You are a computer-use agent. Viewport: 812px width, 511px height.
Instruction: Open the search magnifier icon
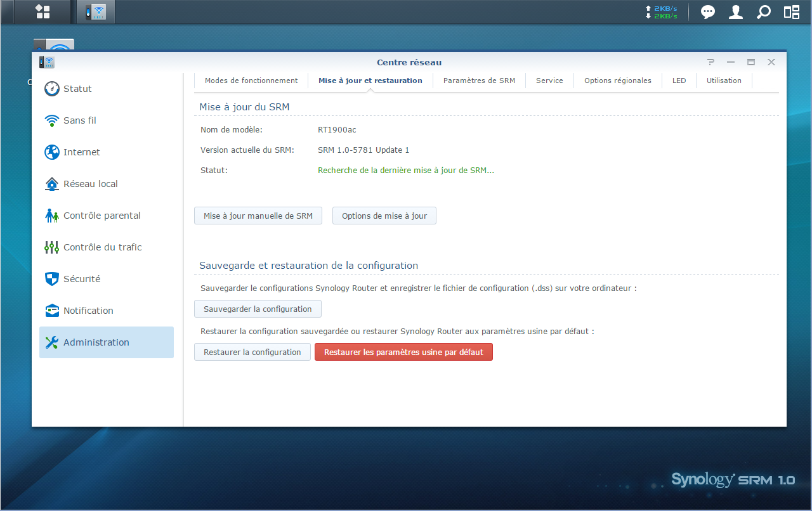click(x=764, y=12)
